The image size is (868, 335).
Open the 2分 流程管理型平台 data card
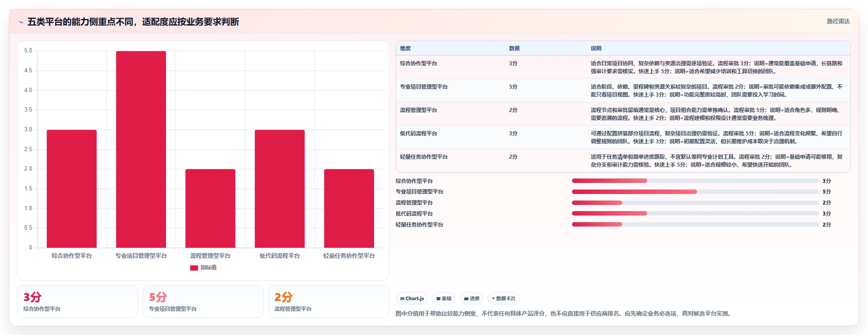[329, 301]
